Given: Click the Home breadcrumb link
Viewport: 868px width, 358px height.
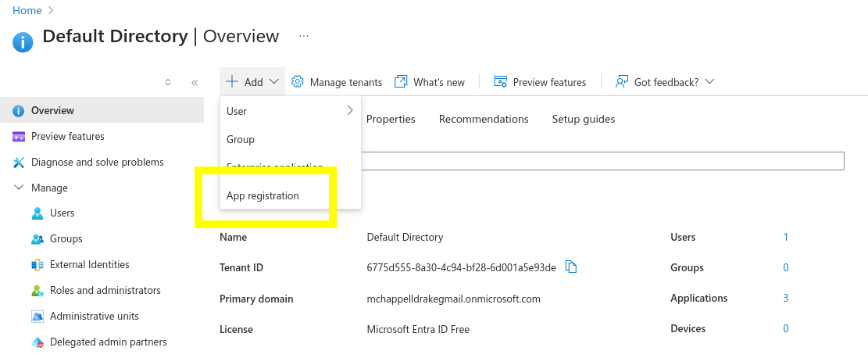Looking at the screenshot, I should tap(27, 10).
